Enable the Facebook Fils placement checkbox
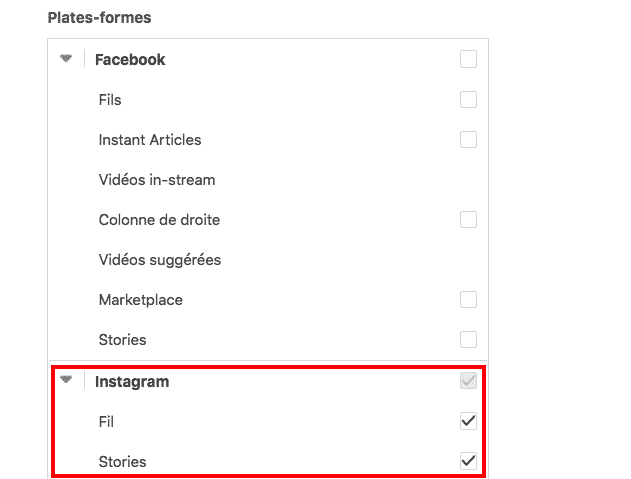Screen dimensions: 631x479 [x=468, y=99]
